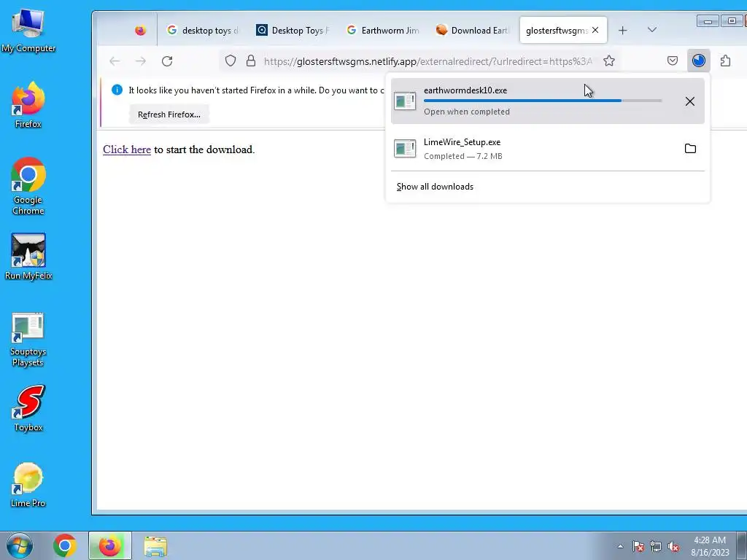Click the 'Click here' download link
747x560 pixels.
pos(127,149)
